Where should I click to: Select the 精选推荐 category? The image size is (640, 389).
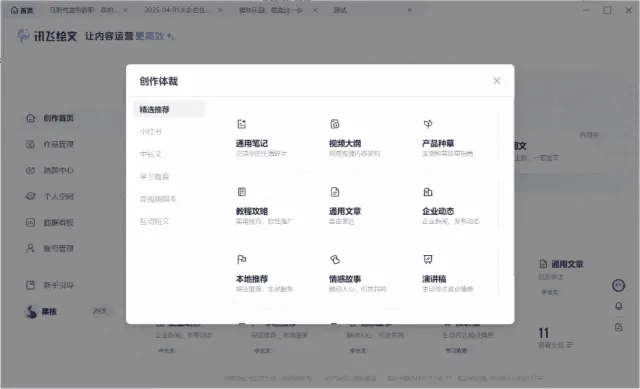(x=169, y=109)
